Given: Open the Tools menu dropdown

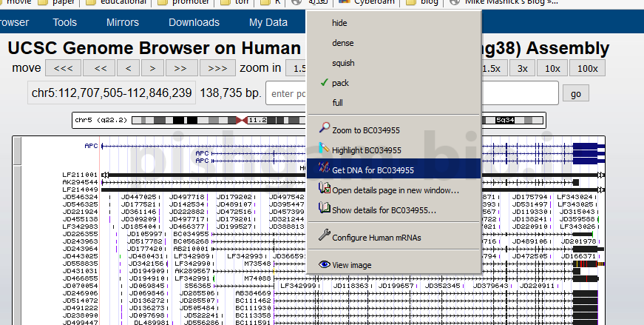Looking at the screenshot, I should (65, 23).
